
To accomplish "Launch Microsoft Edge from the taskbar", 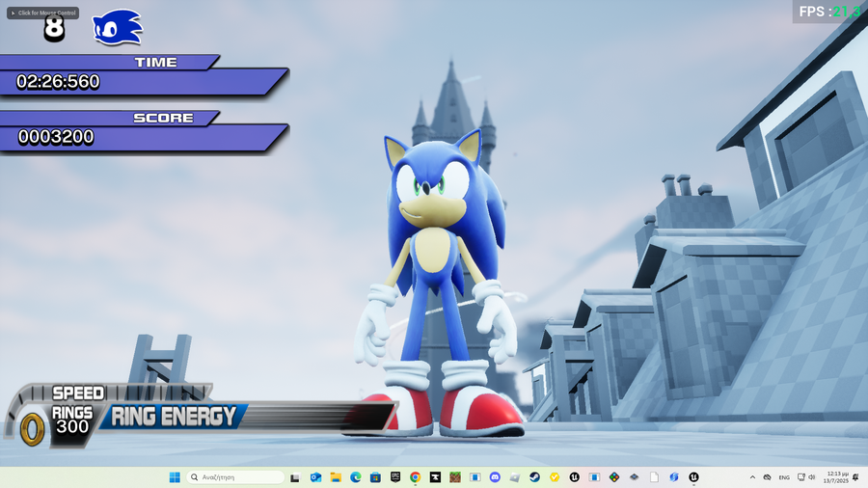I will pos(355,477).
